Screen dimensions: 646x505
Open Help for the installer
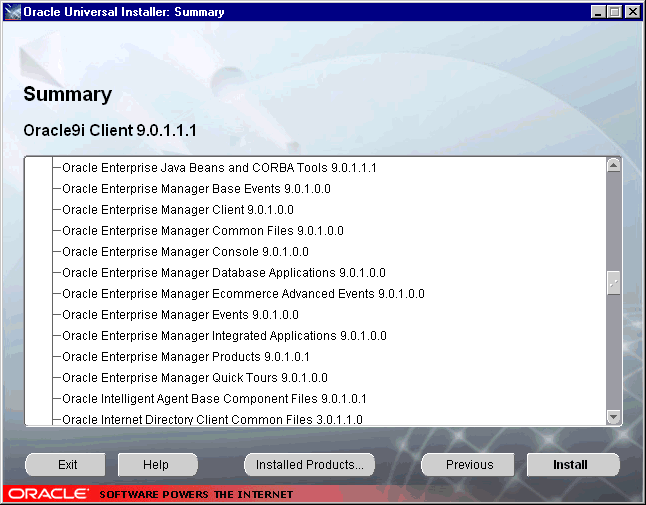[157, 465]
